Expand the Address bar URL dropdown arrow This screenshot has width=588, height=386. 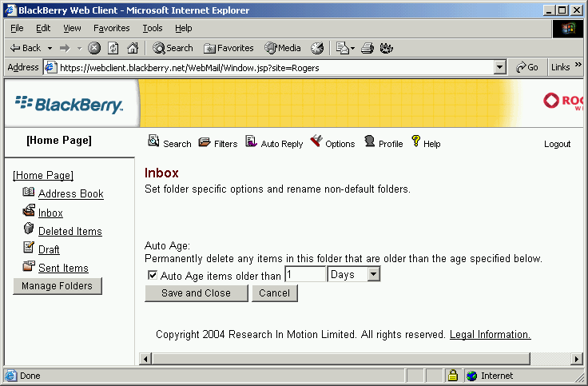point(499,67)
